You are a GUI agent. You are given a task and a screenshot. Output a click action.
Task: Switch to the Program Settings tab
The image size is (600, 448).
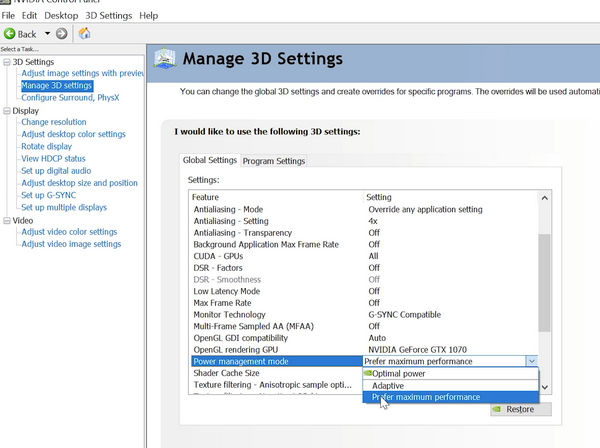point(273,160)
